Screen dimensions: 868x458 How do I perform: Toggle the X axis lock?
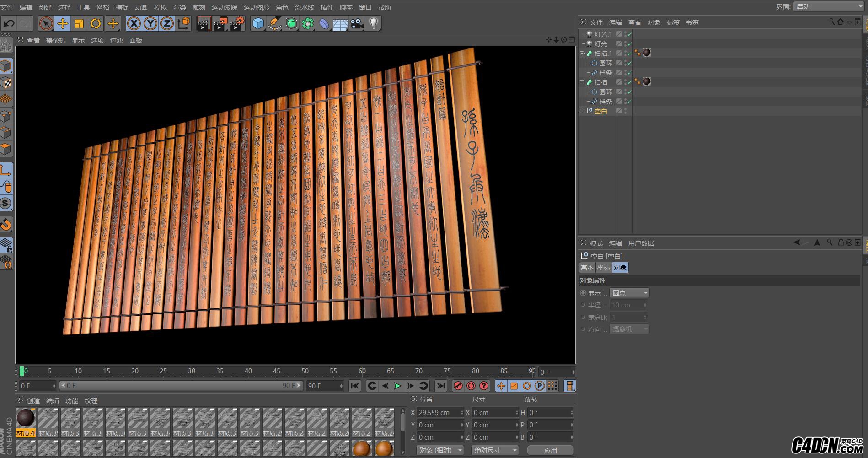pos(134,23)
